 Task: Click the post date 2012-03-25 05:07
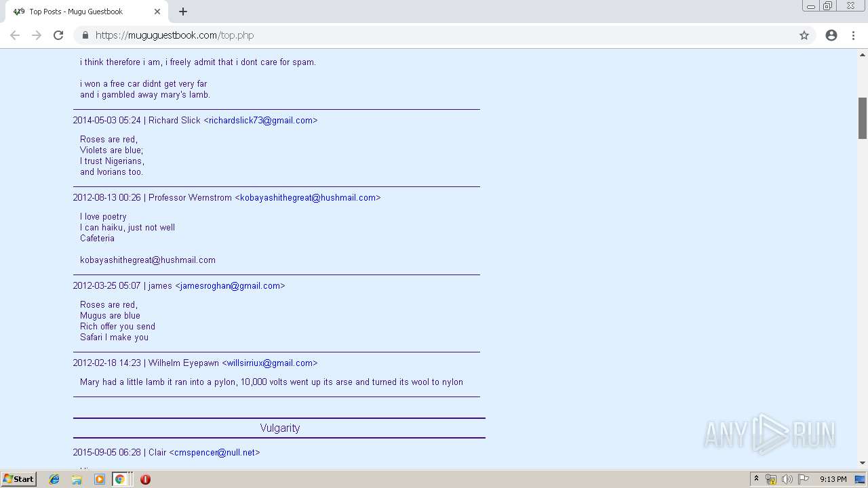pos(107,285)
